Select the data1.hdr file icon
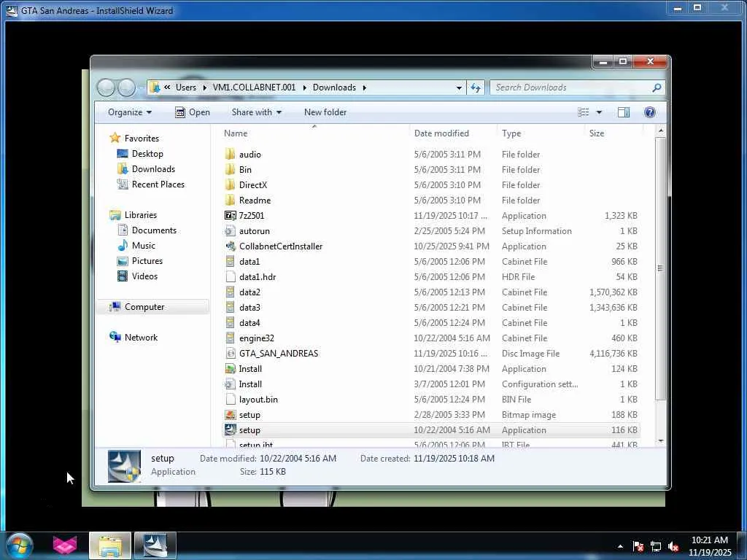Screen dimensions: 747x560 click(230, 276)
